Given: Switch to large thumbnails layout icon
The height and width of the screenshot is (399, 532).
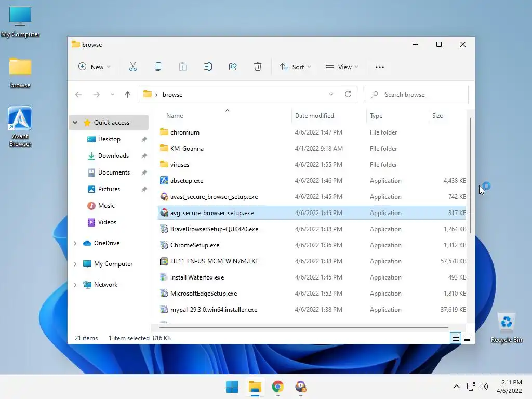Looking at the screenshot, I should 467,338.
